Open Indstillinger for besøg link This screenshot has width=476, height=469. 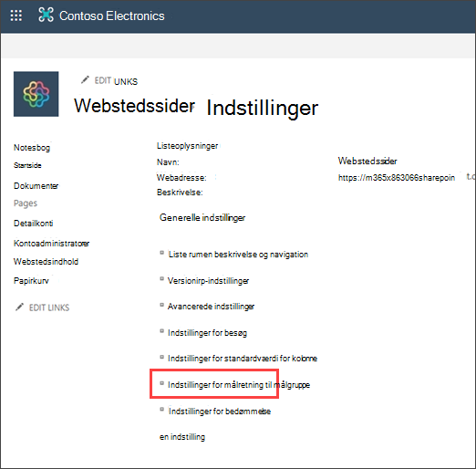point(207,333)
